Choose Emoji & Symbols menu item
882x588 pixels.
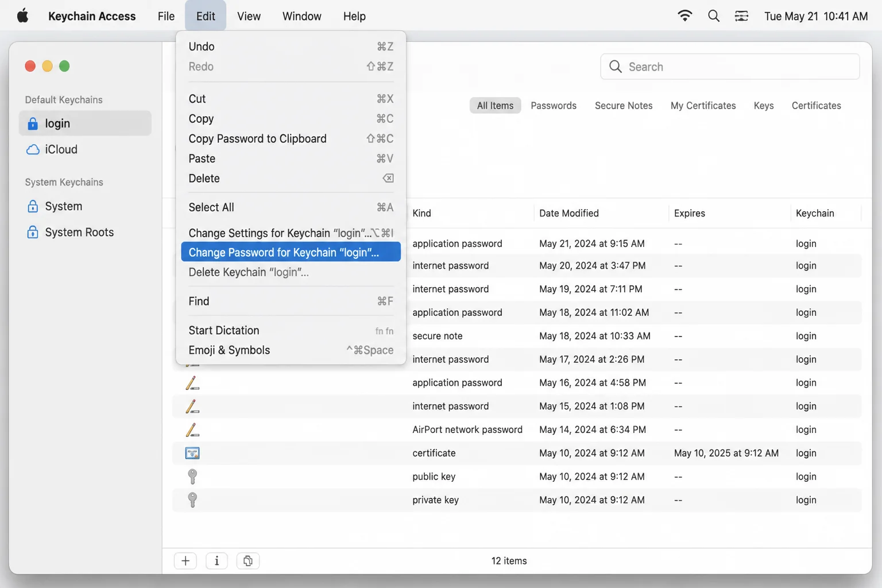pos(291,350)
